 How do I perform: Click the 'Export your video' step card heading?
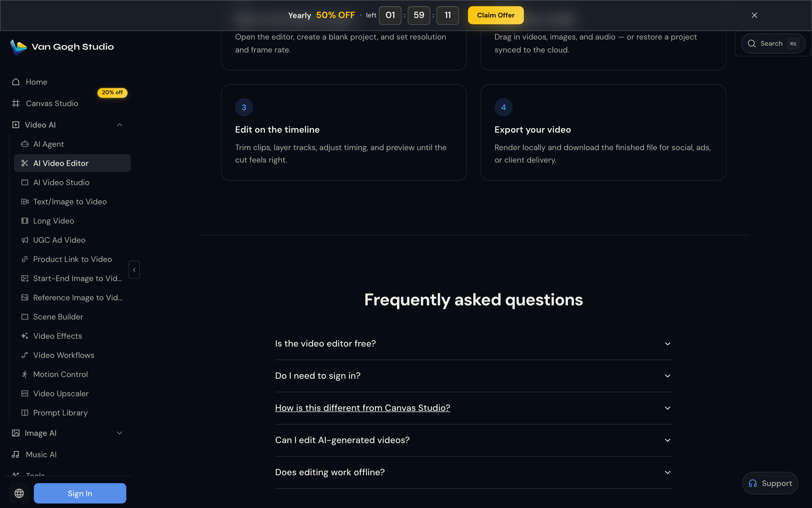tap(533, 130)
